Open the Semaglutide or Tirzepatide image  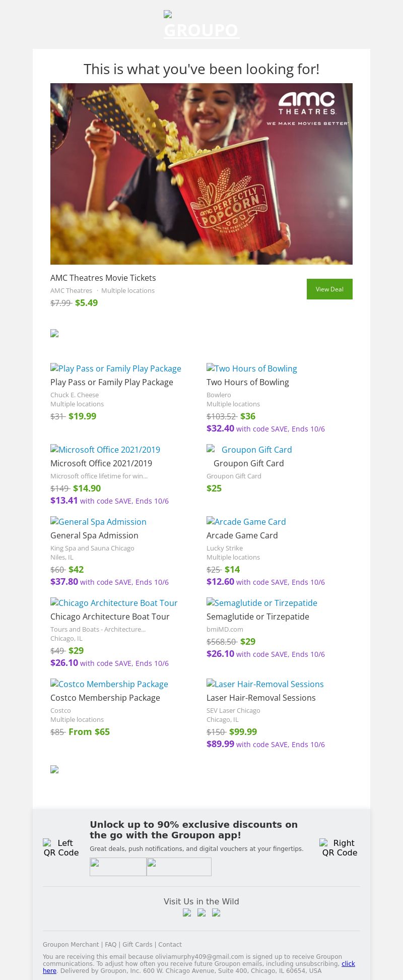pos(262,603)
